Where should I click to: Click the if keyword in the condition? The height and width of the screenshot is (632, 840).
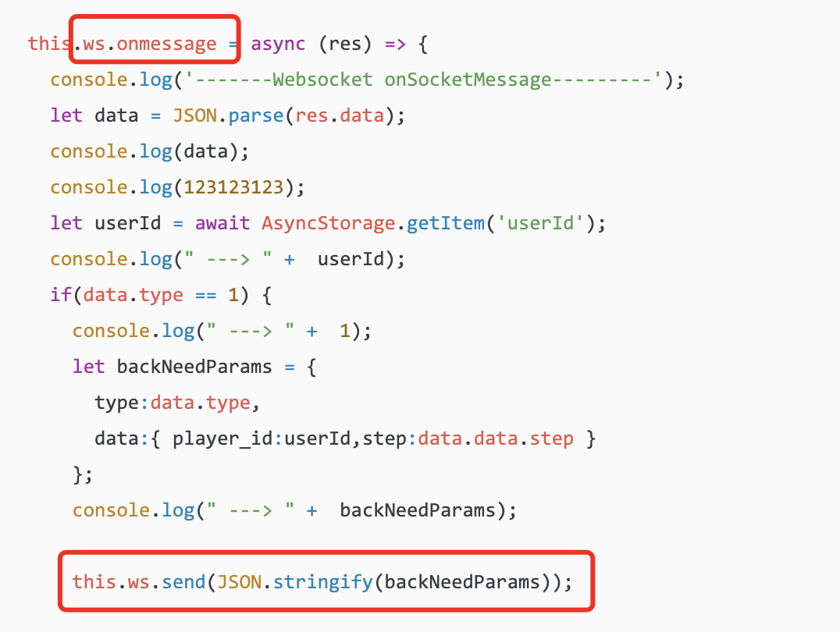coord(61,295)
